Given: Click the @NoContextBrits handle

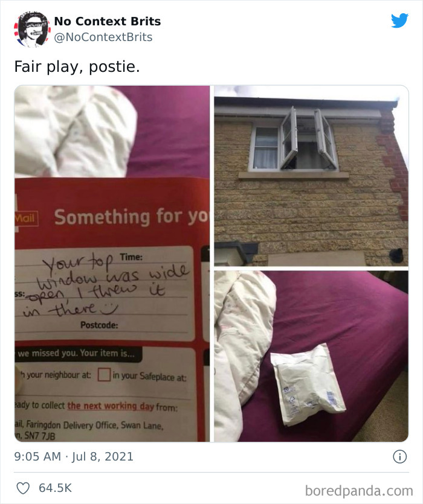Looking at the screenshot, I should [x=103, y=37].
